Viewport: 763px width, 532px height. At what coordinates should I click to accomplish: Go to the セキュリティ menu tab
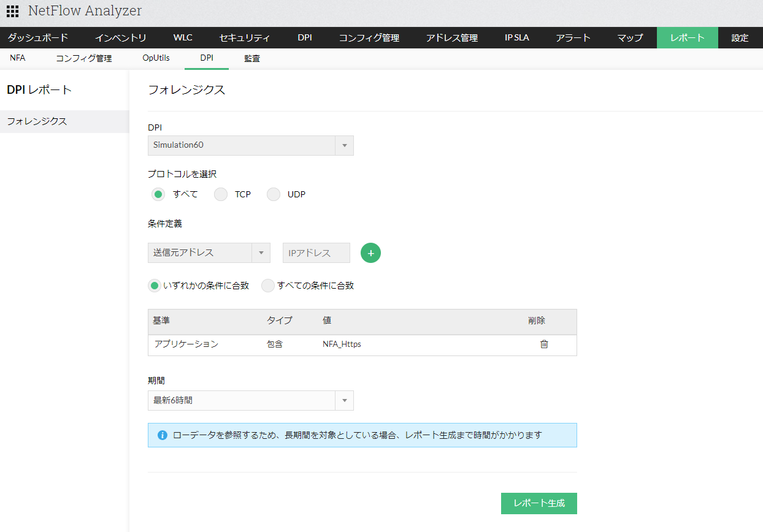click(x=244, y=38)
